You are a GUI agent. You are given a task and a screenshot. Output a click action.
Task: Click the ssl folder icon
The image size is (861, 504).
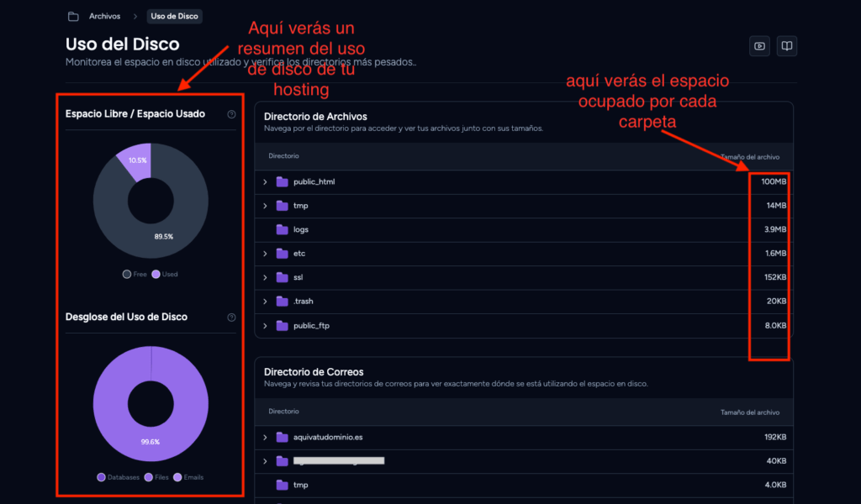click(x=283, y=277)
